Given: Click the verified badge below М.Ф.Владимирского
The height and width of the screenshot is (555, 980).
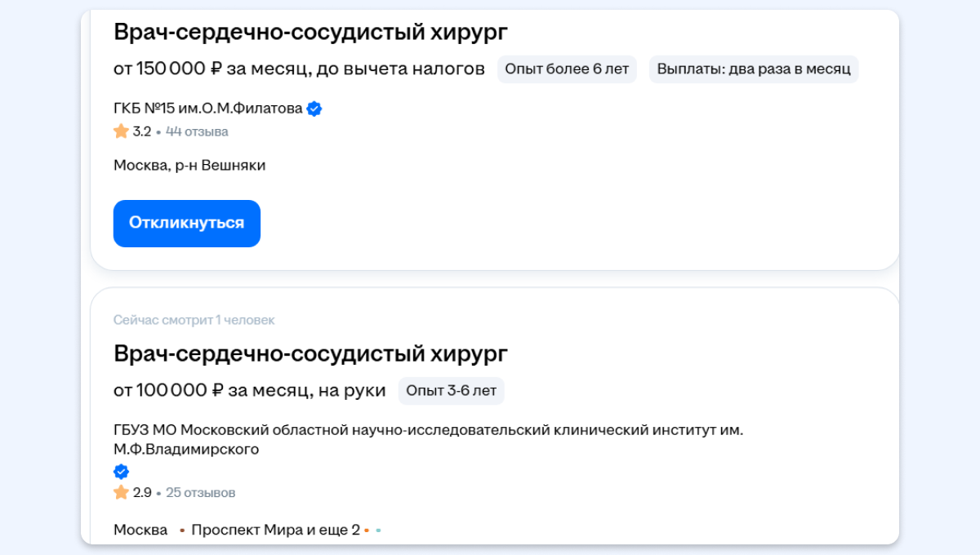Looking at the screenshot, I should tap(121, 472).
